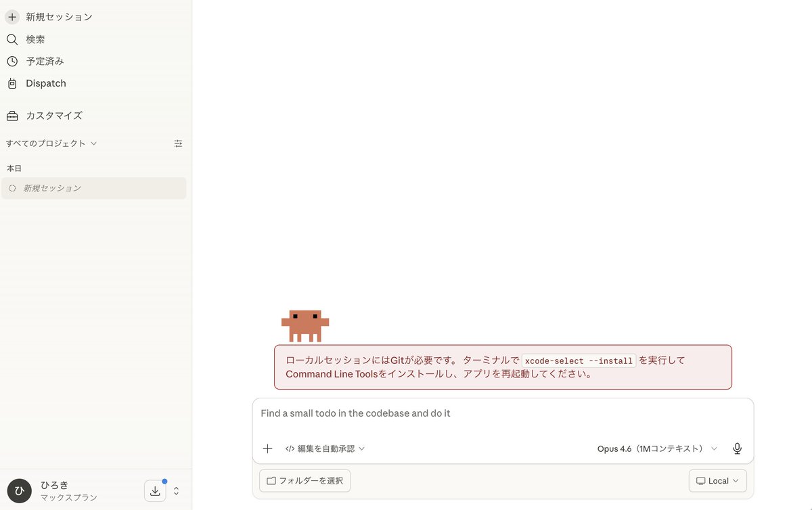The image size is (812, 510).
Task: Click the plus icon for 新規セッション
Action: (12, 17)
